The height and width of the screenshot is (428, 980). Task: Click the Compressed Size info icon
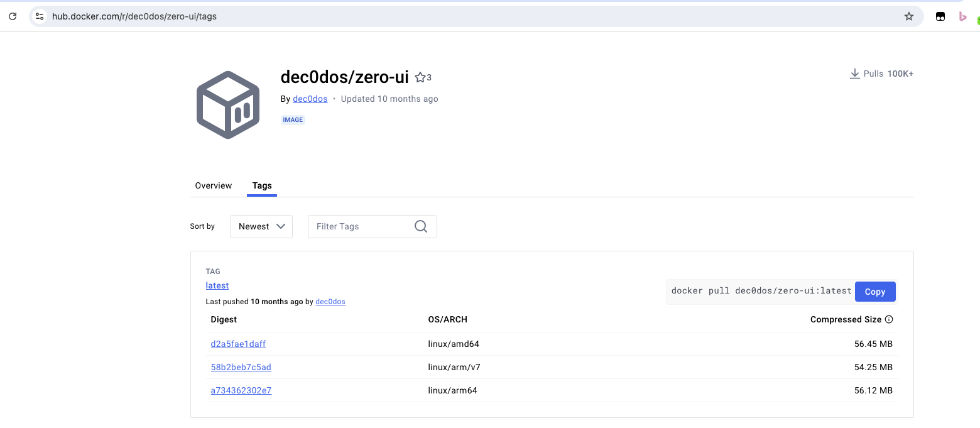tap(889, 319)
